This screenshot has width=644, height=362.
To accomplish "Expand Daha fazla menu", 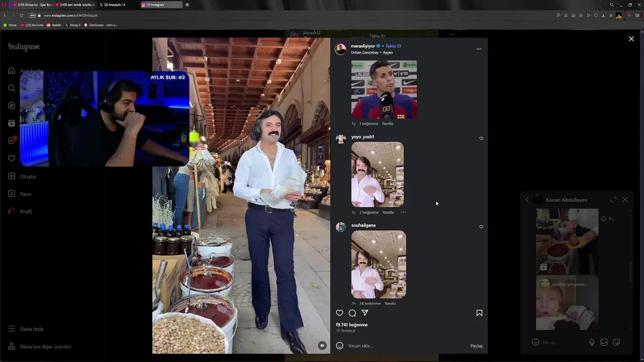I will (x=26, y=329).
